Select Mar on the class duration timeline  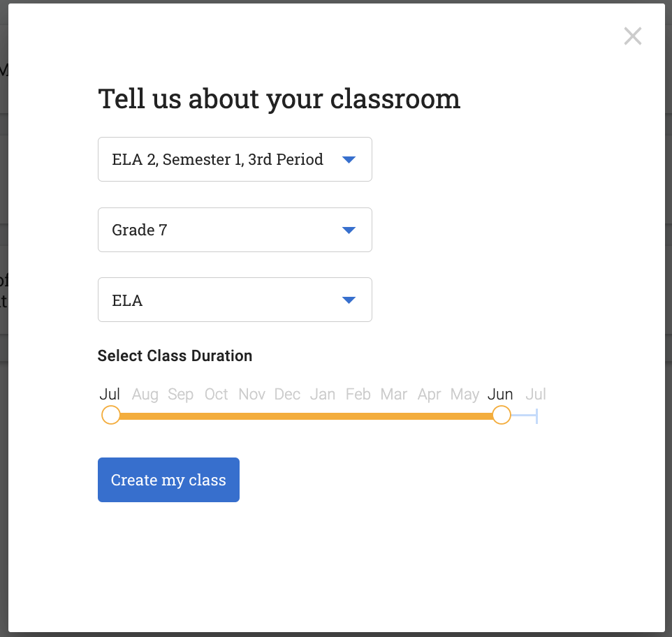pos(393,394)
